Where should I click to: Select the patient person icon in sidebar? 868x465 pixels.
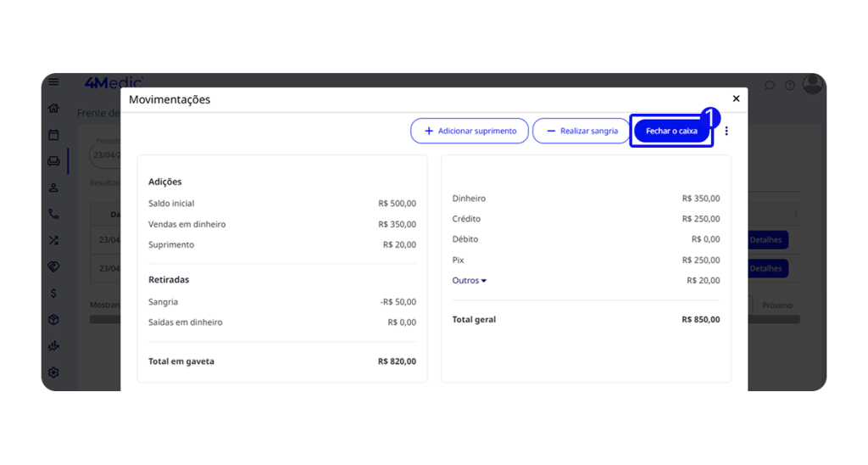coord(53,188)
